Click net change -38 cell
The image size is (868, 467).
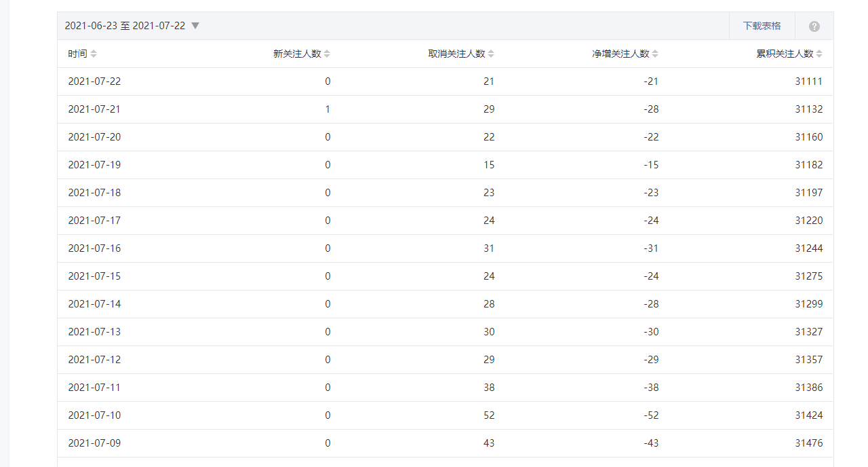(x=651, y=388)
